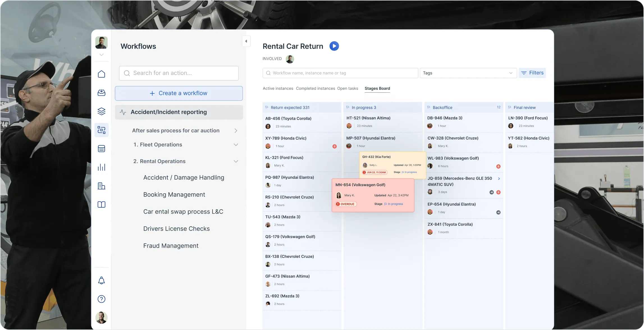Switch to the Completed instances tab

(x=315, y=88)
